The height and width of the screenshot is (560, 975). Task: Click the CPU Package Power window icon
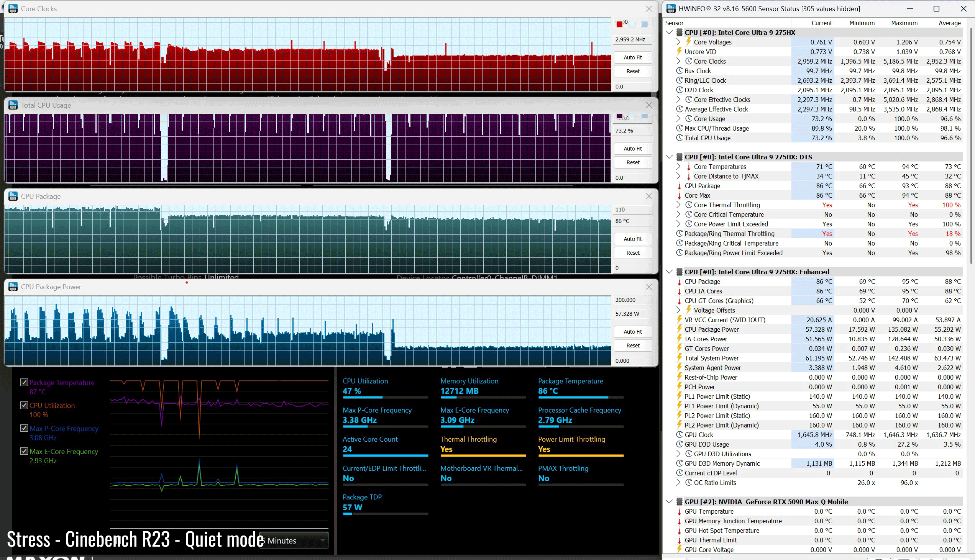click(x=13, y=287)
